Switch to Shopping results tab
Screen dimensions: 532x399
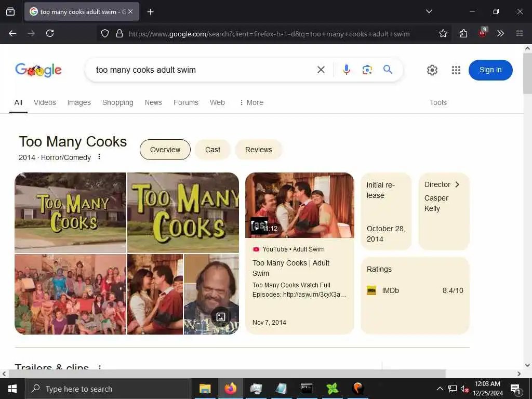click(x=118, y=102)
